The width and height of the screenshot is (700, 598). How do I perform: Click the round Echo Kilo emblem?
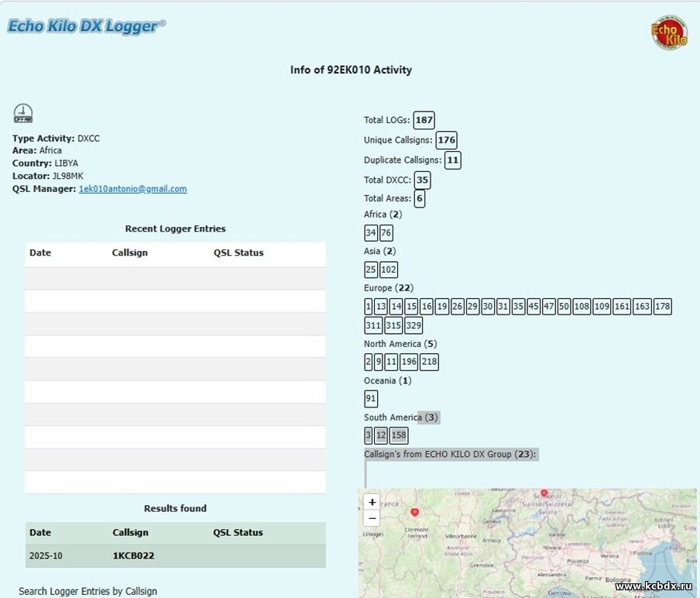tap(669, 33)
